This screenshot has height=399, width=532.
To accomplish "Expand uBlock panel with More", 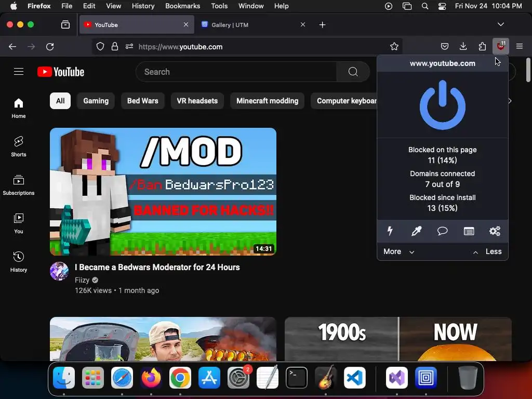I will [x=399, y=251].
